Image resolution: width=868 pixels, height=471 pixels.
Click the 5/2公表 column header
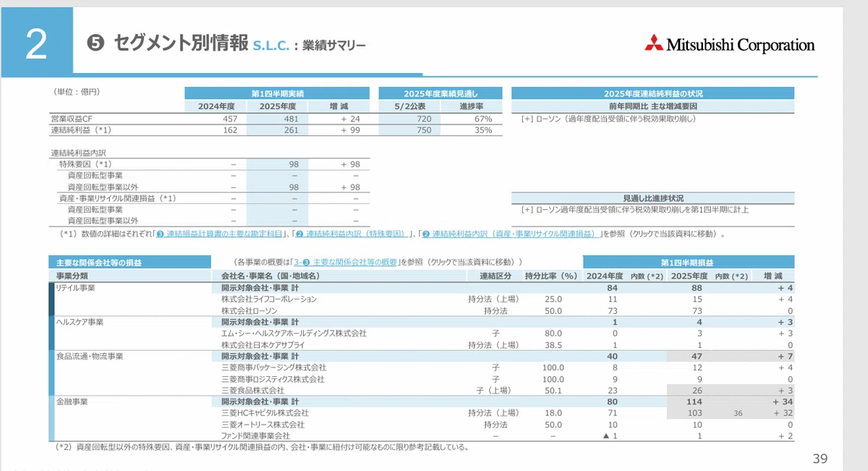click(x=409, y=106)
